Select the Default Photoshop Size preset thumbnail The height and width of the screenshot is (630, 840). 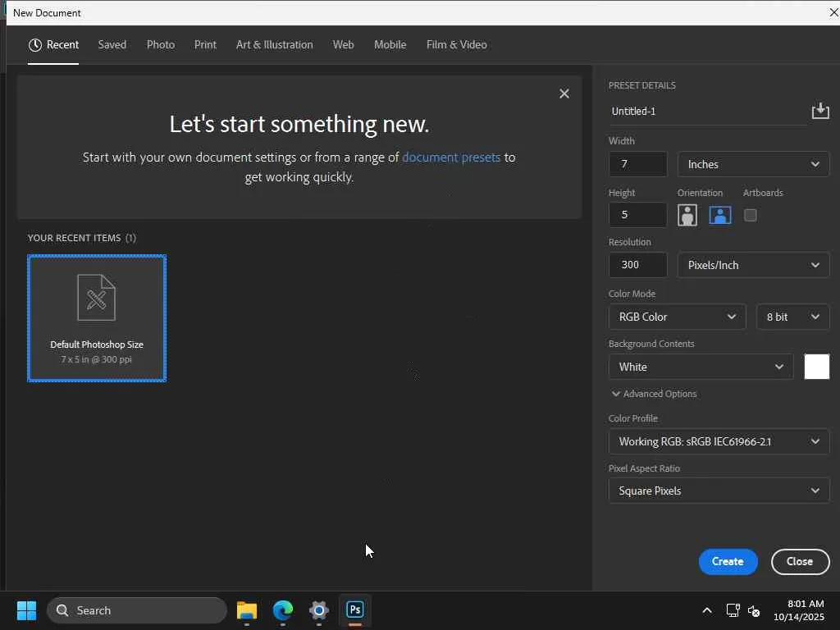[97, 318]
